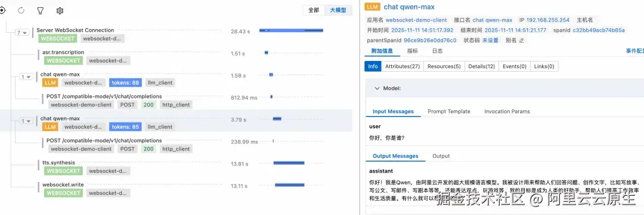Click the 接口名 chat qwen-max link

coord(493,20)
